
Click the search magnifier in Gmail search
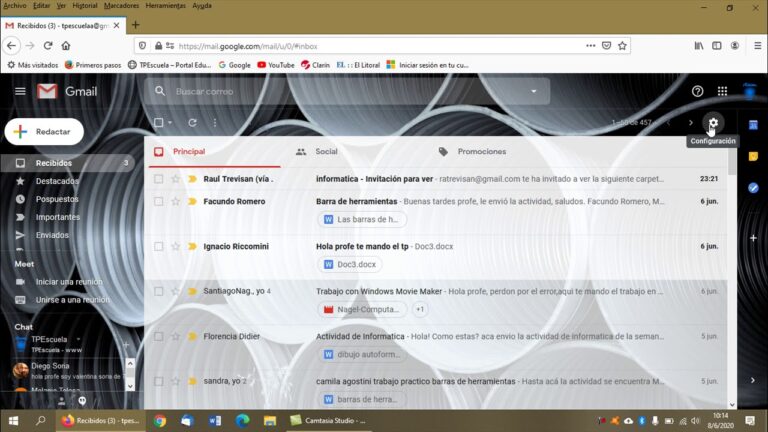(160, 91)
